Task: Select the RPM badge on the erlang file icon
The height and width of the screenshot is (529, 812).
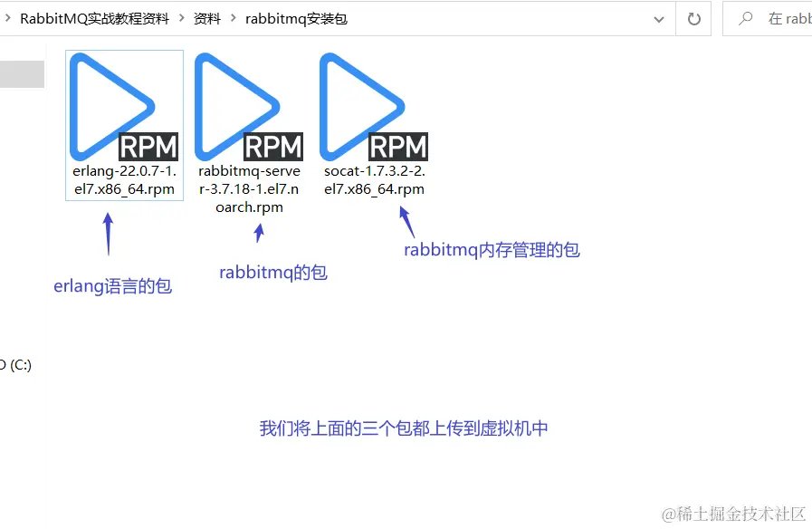Action: pos(148,146)
